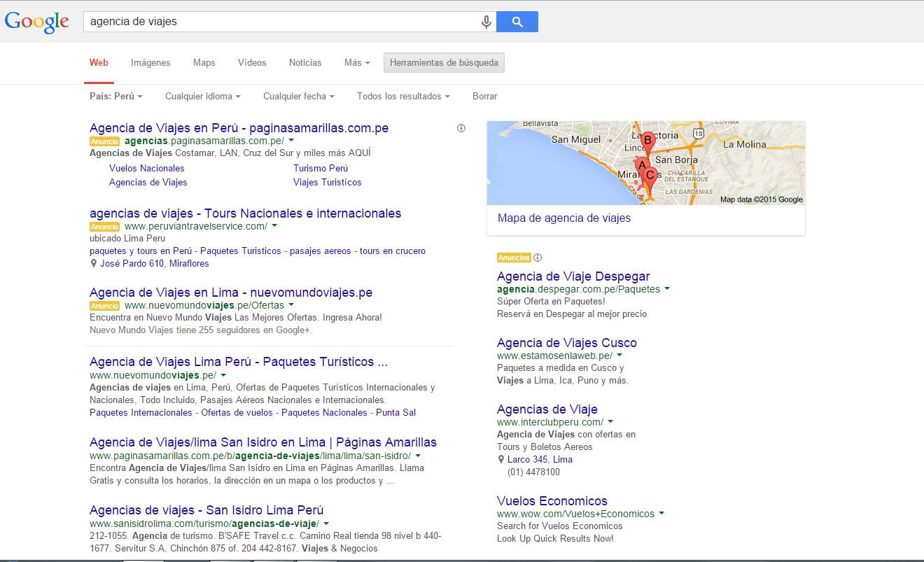Viewport: 924px width, 562px height.
Task: Expand arrow next to estamosenlaweb.pe URL
Action: (619, 356)
